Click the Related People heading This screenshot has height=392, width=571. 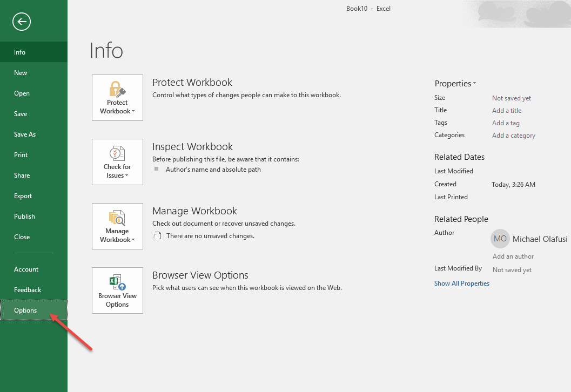tap(461, 219)
